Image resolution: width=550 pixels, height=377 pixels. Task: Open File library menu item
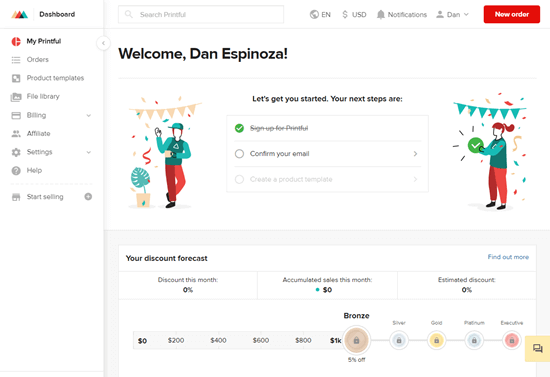[x=43, y=96]
